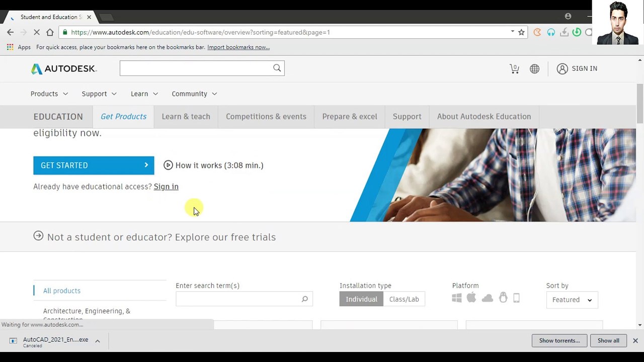
Task: Expand the Products menu
Action: [49, 94]
